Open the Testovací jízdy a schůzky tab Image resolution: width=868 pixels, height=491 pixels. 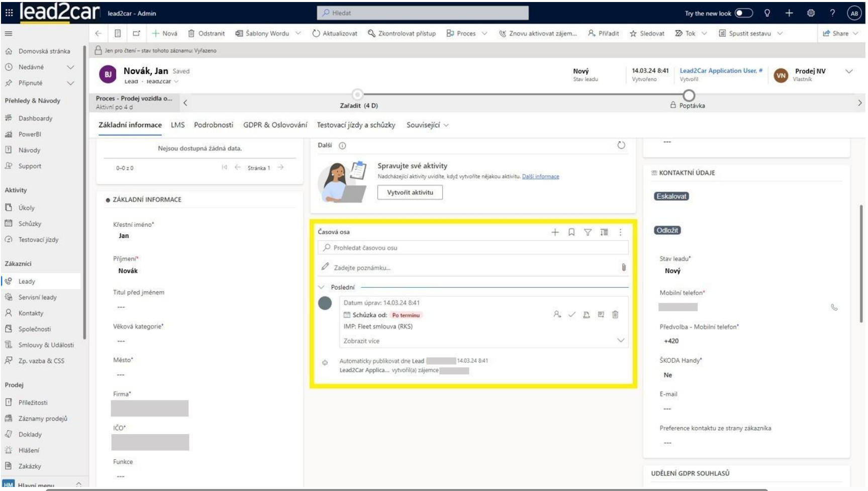(356, 125)
